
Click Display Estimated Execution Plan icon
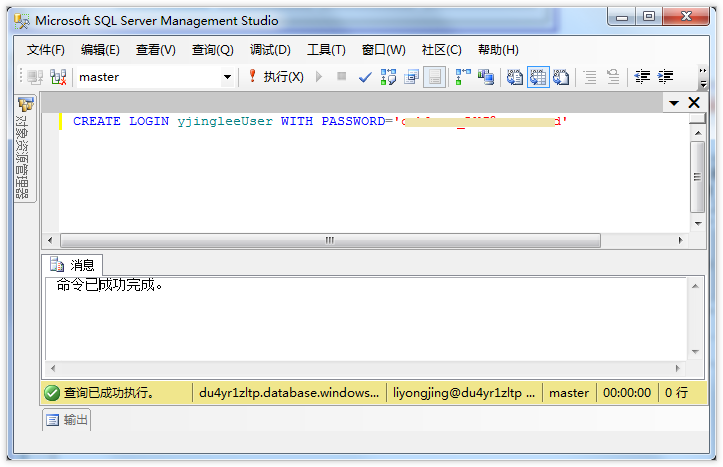click(388, 77)
